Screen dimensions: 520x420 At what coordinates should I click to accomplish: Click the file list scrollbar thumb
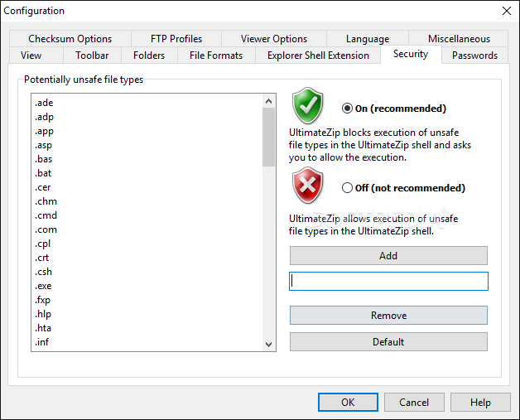pos(268,137)
